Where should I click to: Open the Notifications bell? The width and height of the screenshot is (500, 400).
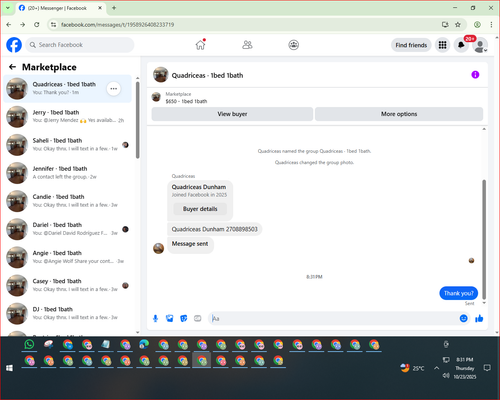click(461, 45)
